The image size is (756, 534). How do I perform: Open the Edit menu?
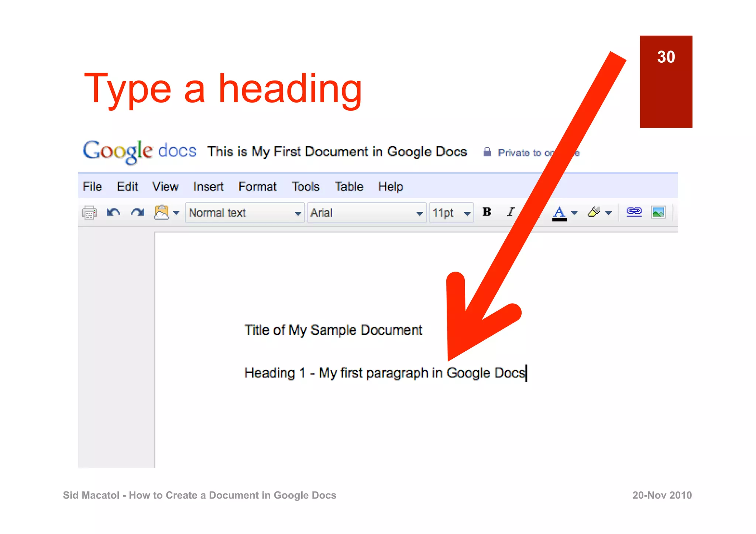(x=127, y=186)
